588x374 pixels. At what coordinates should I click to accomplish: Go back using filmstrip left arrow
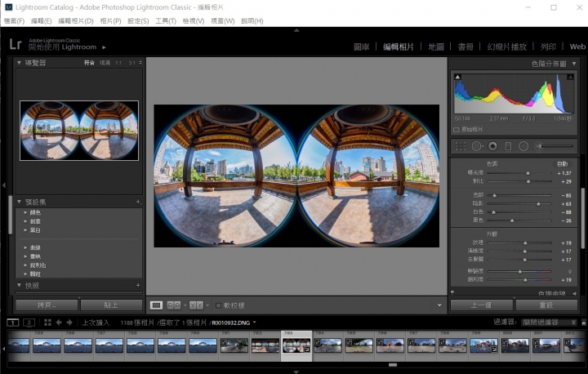click(59, 323)
